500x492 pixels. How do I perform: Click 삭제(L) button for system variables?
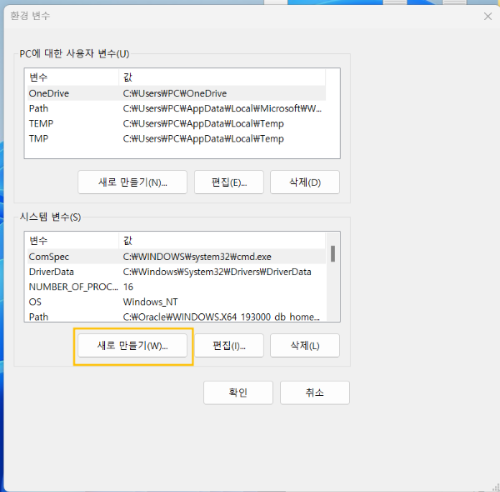tap(305, 346)
